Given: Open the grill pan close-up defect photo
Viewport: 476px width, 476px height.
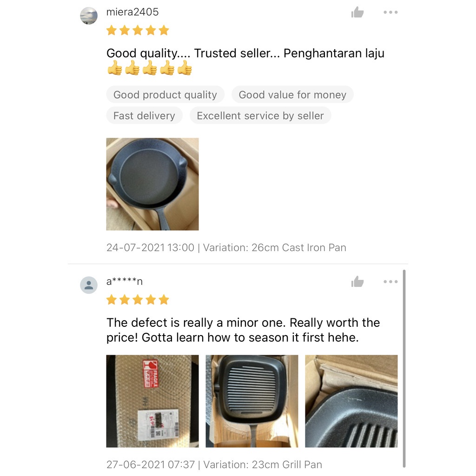Looking at the screenshot, I should click(351, 401).
